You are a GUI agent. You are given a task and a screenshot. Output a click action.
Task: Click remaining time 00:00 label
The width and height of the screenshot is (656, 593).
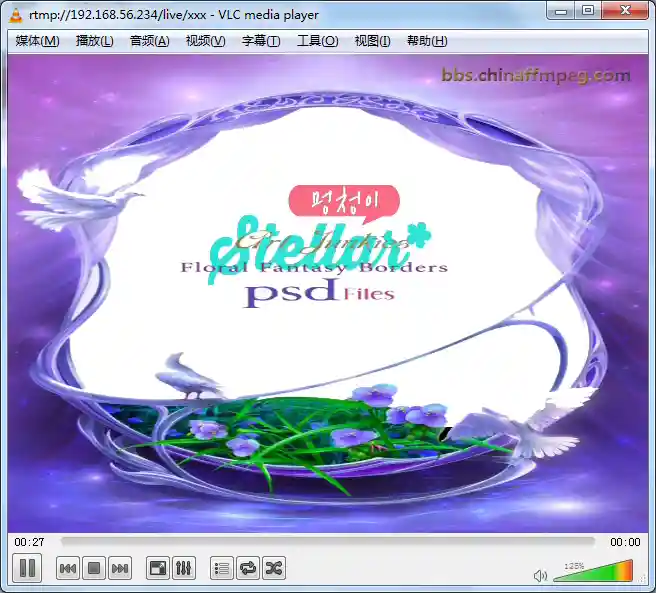pyautogui.click(x=625, y=542)
